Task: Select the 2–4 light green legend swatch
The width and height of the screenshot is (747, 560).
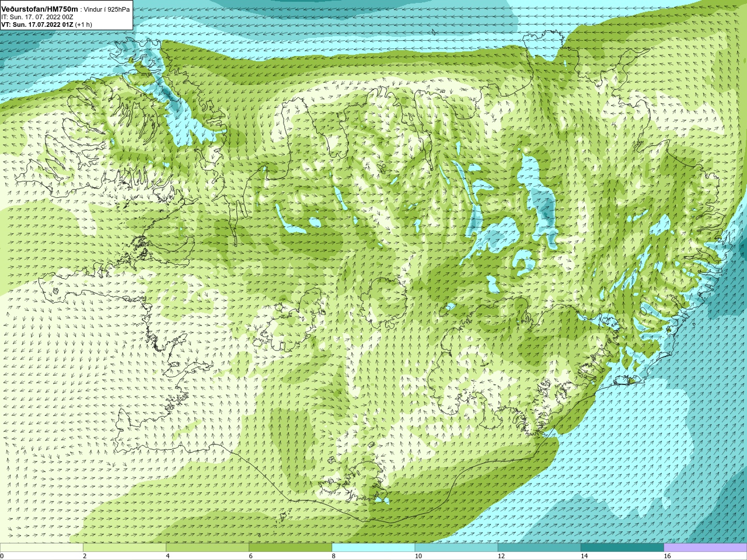Action: tap(124, 548)
